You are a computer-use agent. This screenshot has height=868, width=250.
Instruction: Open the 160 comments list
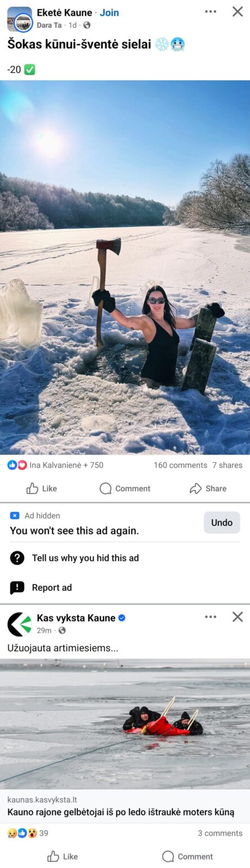180,465
